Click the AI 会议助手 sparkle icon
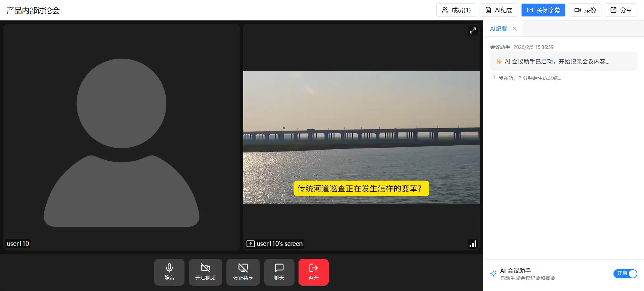Image resolution: width=644 pixels, height=291 pixels. click(x=493, y=274)
